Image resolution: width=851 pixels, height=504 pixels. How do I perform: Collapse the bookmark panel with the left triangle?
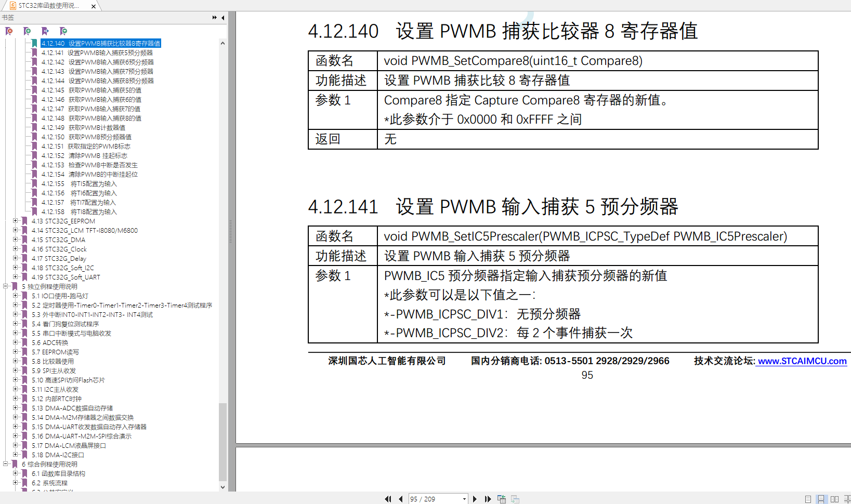[x=223, y=18]
